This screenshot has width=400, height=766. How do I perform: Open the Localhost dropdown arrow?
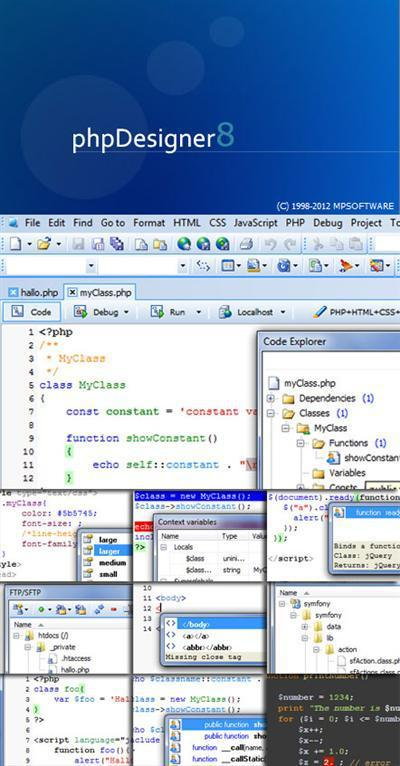[x=283, y=312]
